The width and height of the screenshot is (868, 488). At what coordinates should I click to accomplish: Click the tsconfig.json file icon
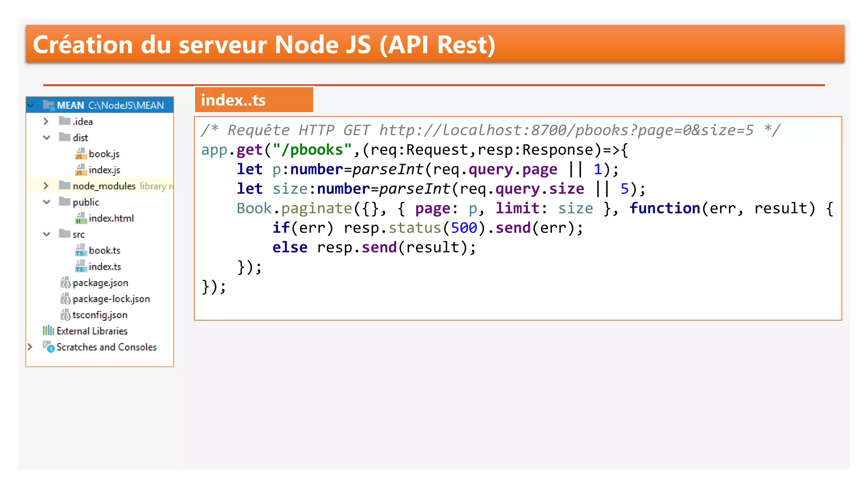(65, 315)
